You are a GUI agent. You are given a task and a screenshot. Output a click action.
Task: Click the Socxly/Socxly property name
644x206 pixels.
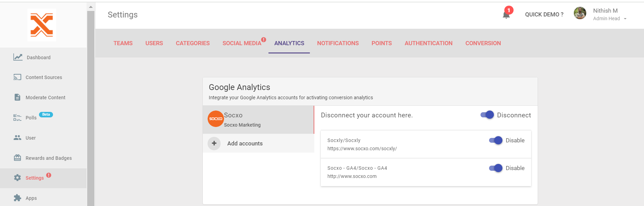344,140
